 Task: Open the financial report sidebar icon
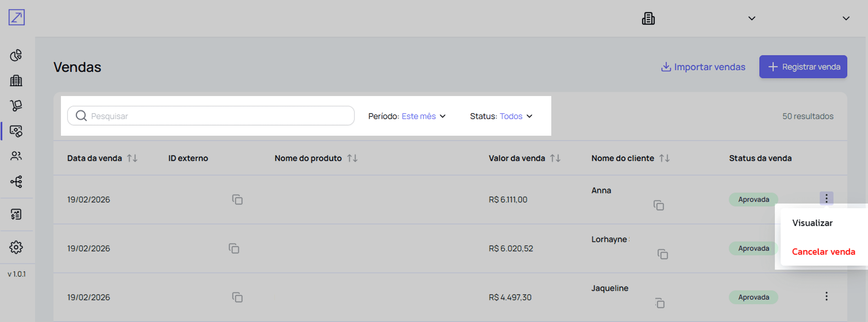click(16, 214)
